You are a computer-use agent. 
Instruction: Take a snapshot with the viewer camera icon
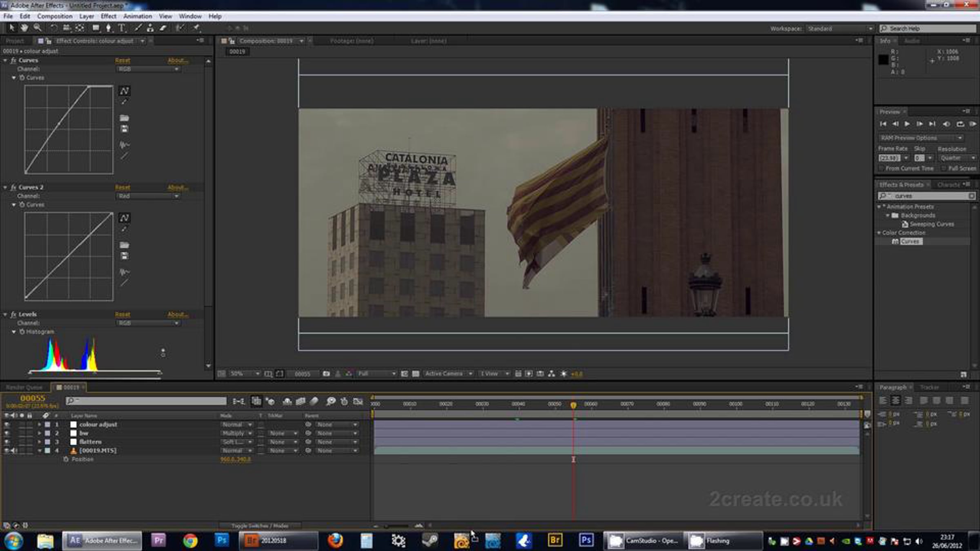click(326, 373)
